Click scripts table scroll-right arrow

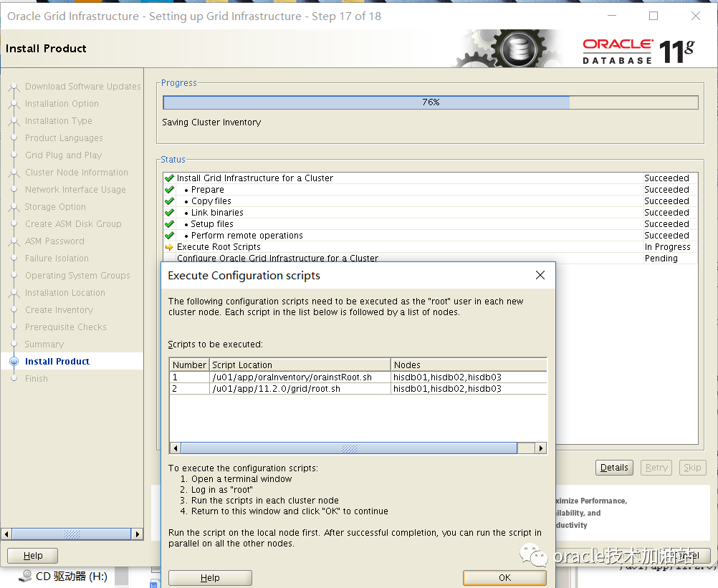541,448
